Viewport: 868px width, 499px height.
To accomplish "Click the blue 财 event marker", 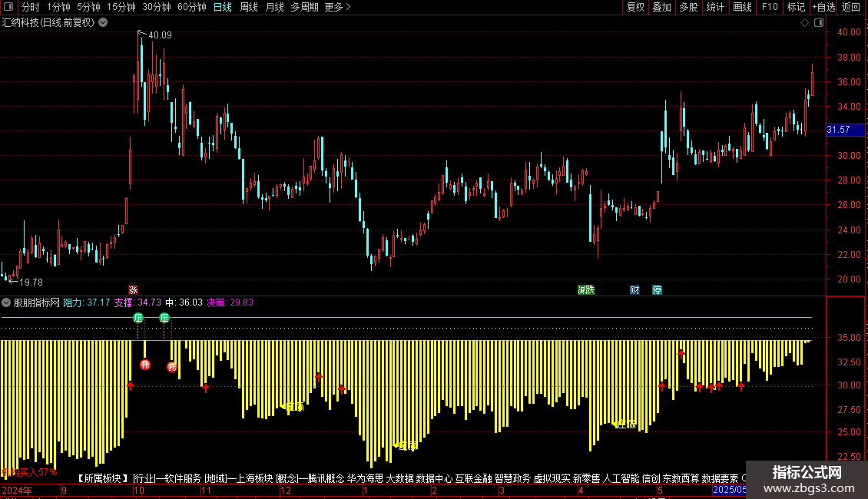I will [x=634, y=290].
